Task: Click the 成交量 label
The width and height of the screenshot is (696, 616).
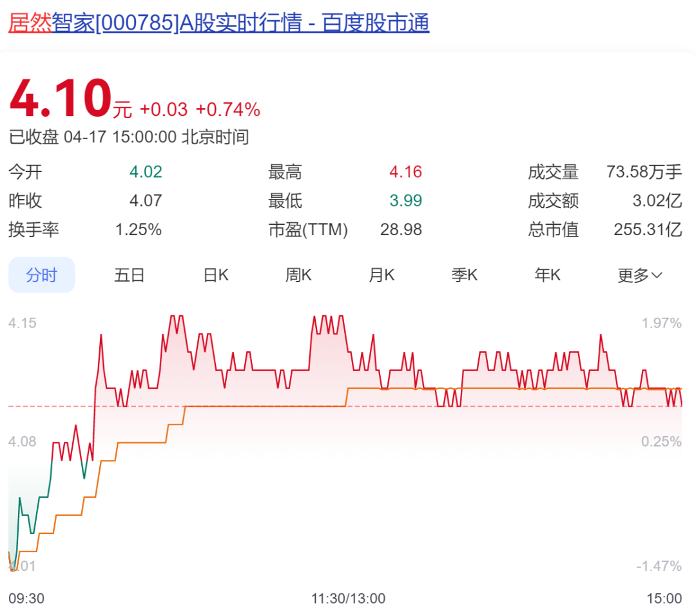Action: (553, 172)
